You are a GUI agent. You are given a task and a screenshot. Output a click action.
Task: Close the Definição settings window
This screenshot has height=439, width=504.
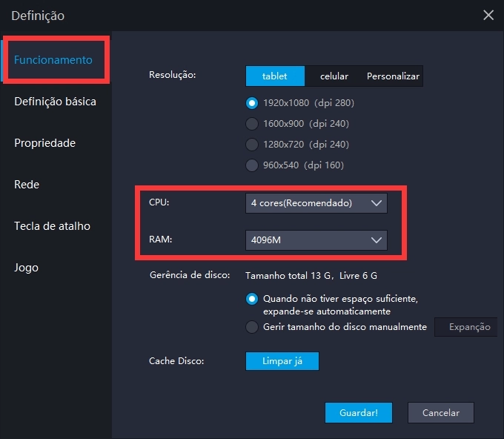coord(488,15)
